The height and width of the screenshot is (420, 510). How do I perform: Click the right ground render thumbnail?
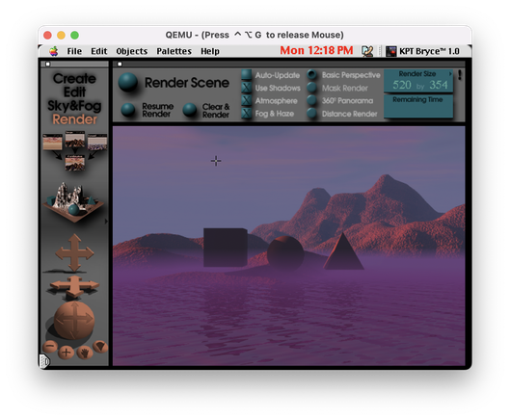(x=97, y=142)
